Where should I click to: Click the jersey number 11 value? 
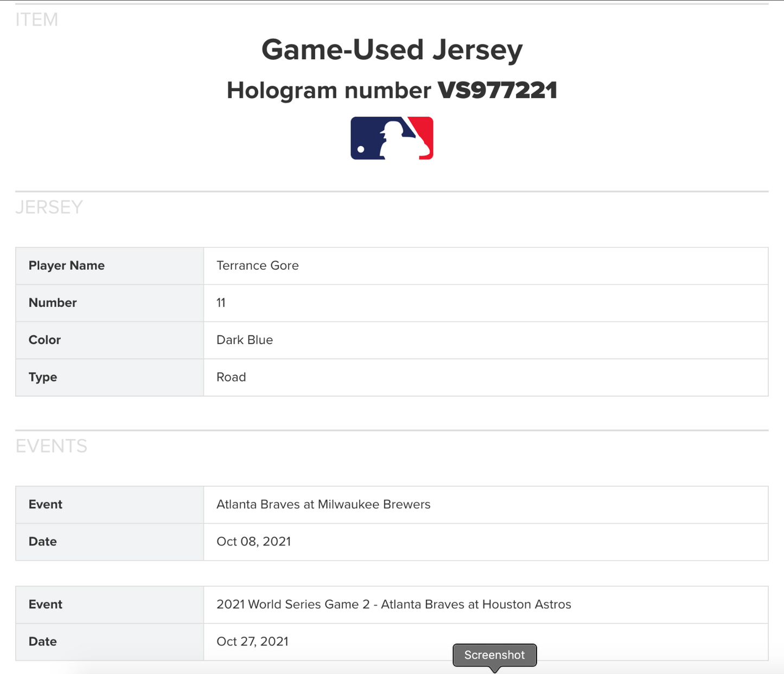tap(221, 303)
